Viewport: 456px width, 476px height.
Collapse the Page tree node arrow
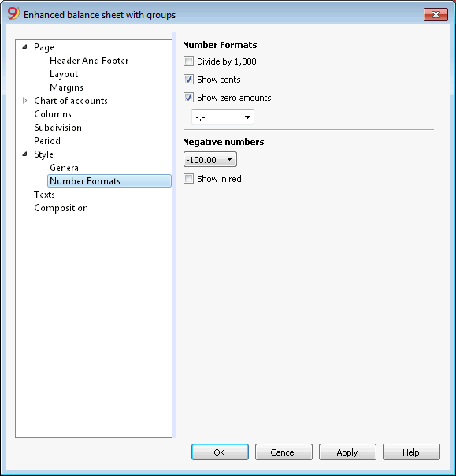coord(25,47)
